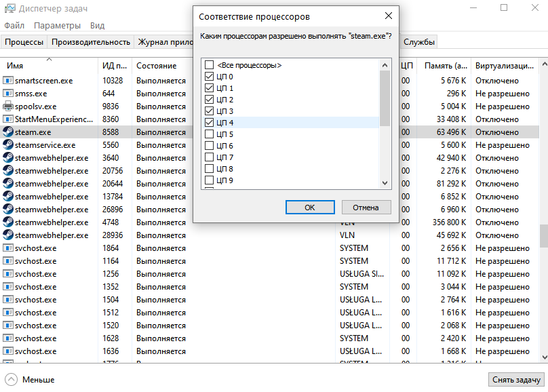Screen dimensions: 548x392
Task: Open the Параметры menu
Action: click(57, 26)
